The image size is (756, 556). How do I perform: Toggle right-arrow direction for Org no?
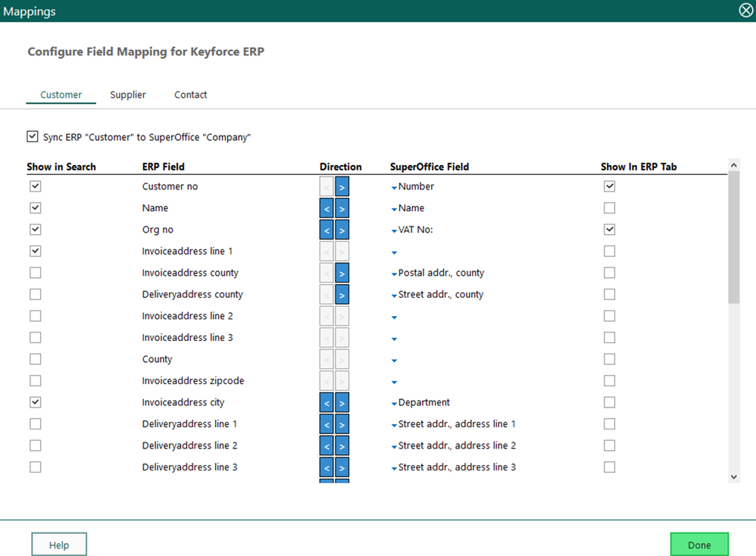click(342, 230)
